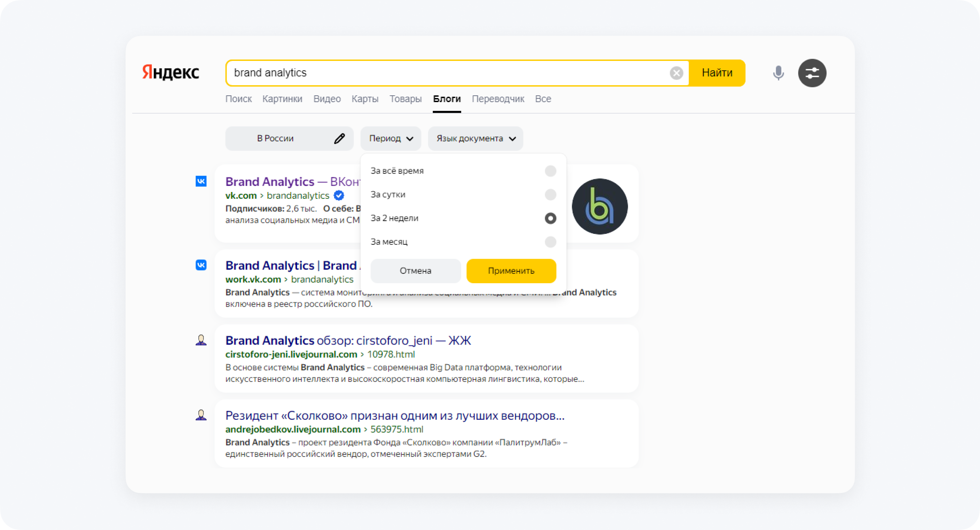Click the brandanalytics path after work.vk.com
The image size is (980, 530).
tap(322, 279)
